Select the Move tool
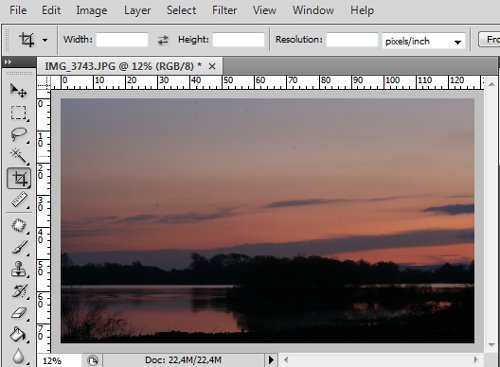The width and height of the screenshot is (500, 367). pos(19,90)
